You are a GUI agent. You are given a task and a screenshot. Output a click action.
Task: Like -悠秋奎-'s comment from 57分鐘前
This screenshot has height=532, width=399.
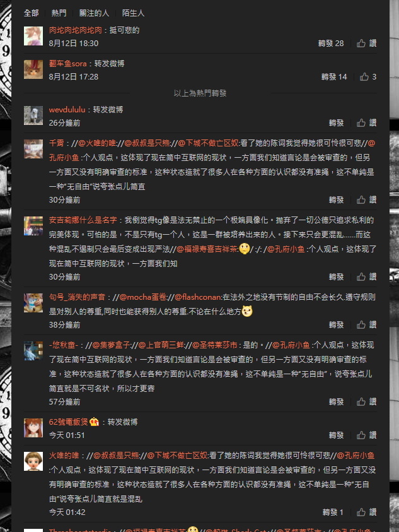366,402
